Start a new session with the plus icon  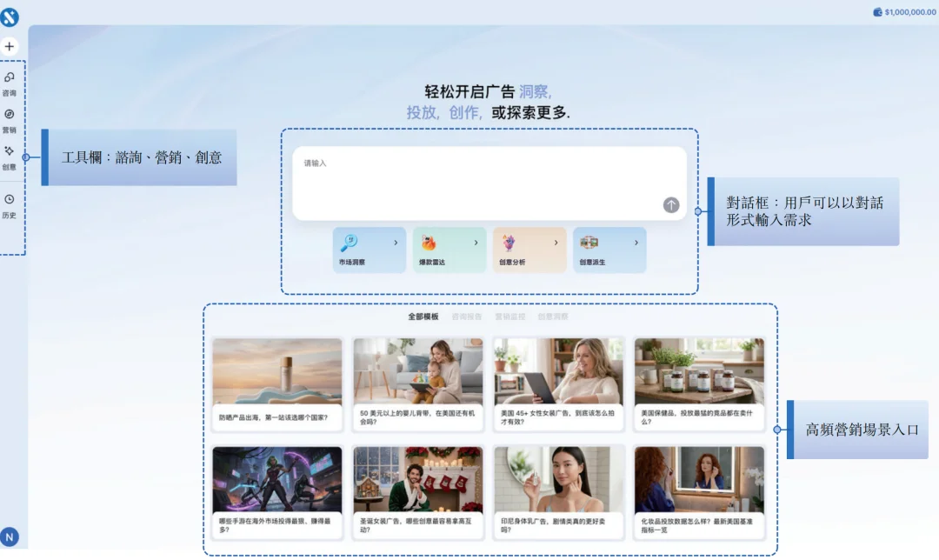9,45
